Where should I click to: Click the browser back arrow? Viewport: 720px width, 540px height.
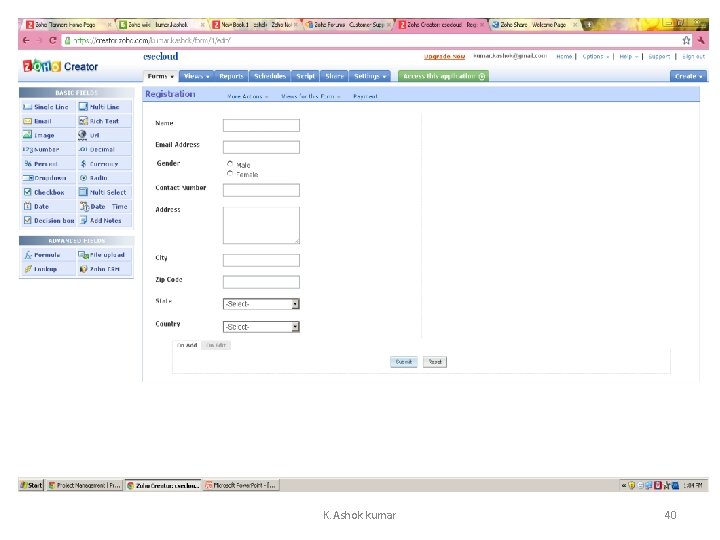[x=27, y=40]
